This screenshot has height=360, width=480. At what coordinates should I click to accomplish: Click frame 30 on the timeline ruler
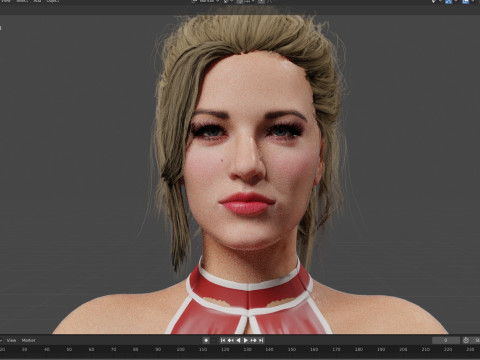point(24,349)
